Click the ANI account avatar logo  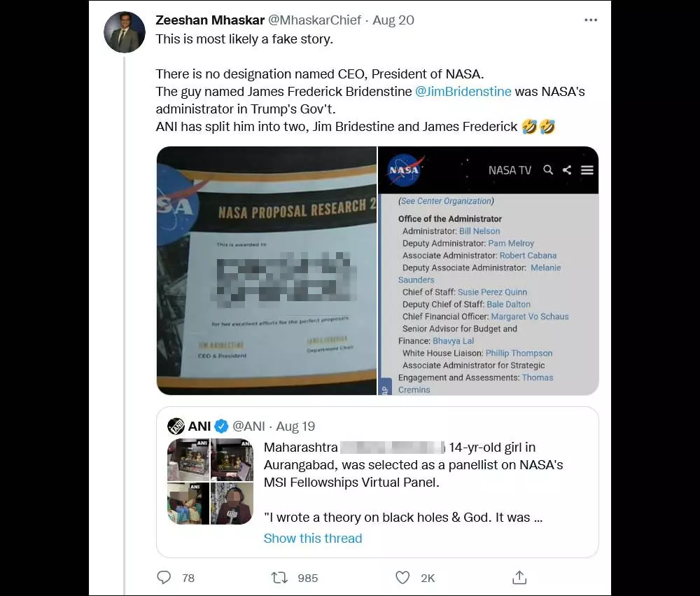[176, 427]
